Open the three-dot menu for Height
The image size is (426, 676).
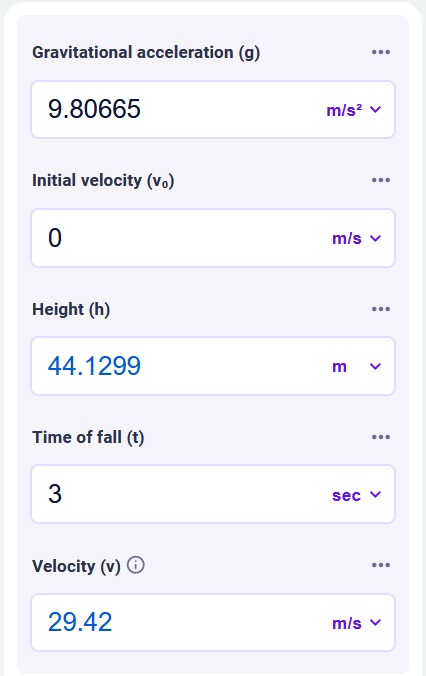pos(381,309)
